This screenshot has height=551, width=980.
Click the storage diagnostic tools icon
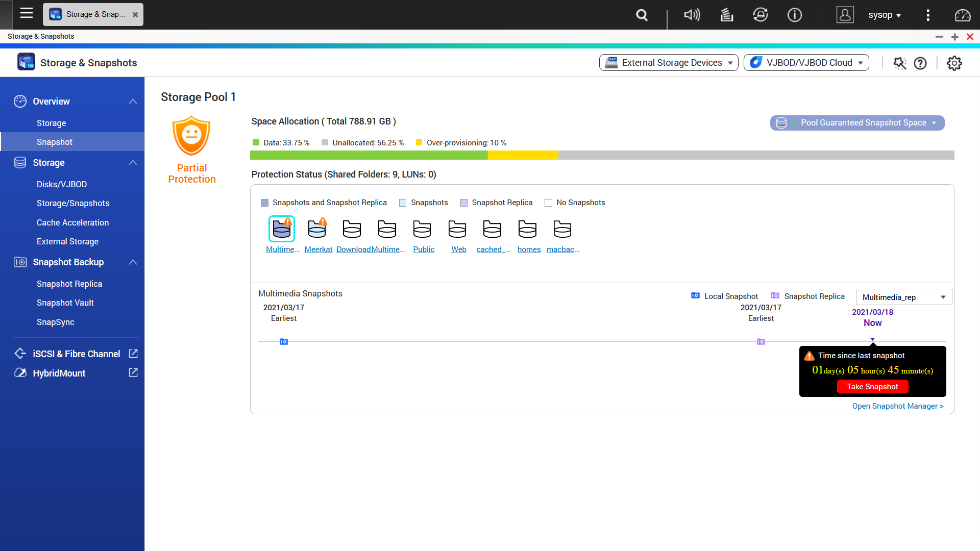[x=899, y=63]
